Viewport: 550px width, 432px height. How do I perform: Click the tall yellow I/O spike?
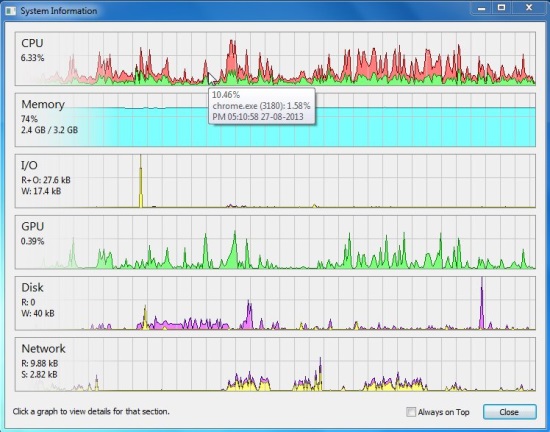tap(141, 182)
